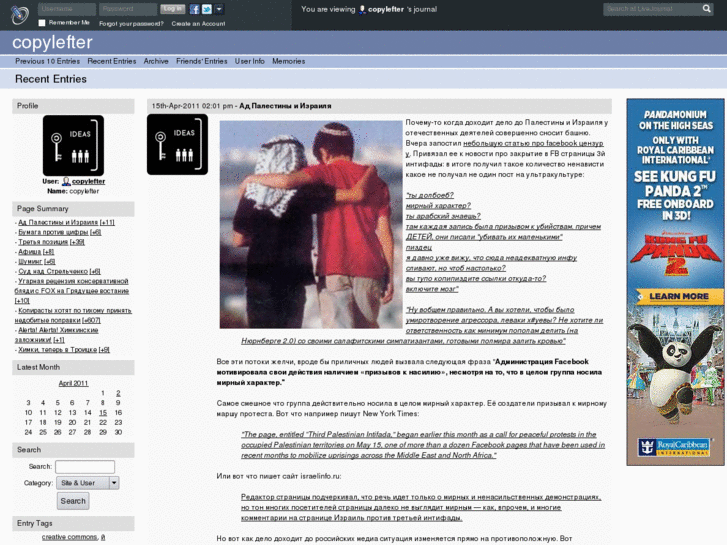Click the Log in button
Image resolution: width=727 pixels, height=545 pixels.
click(x=172, y=9)
